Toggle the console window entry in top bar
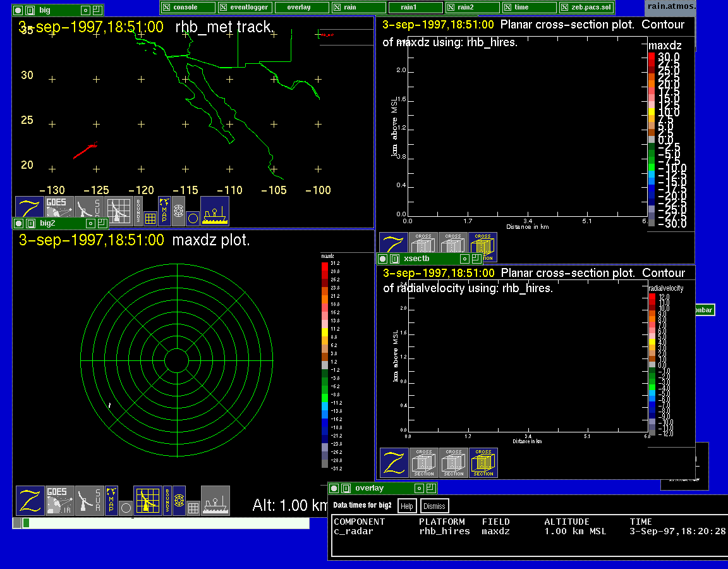728x569 pixels. click(x=188, y=7)
